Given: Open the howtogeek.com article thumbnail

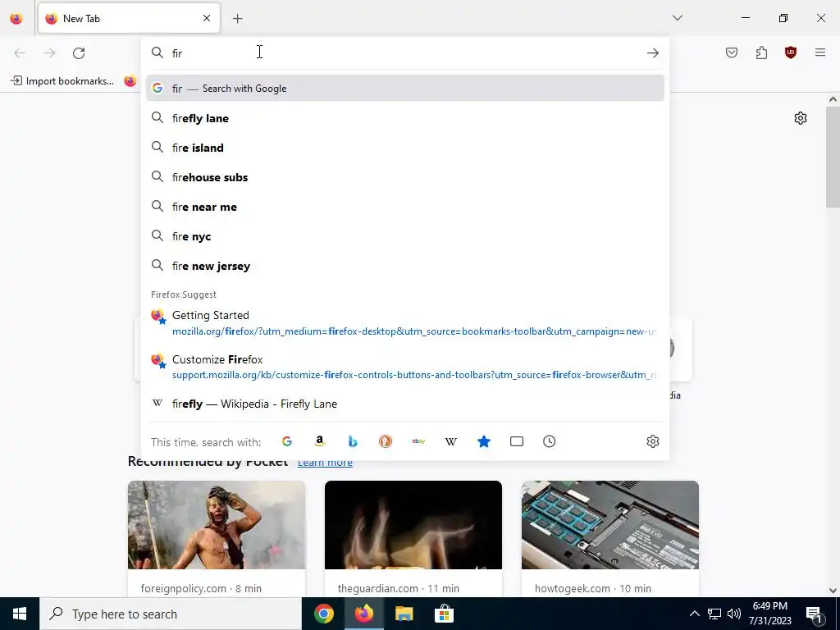Looking at the screenshot, I should pos(610,525).
